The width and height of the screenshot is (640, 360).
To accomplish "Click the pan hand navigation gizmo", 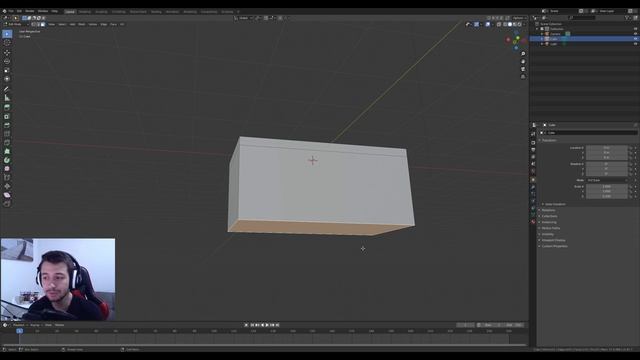I will [x=523, y=62].
